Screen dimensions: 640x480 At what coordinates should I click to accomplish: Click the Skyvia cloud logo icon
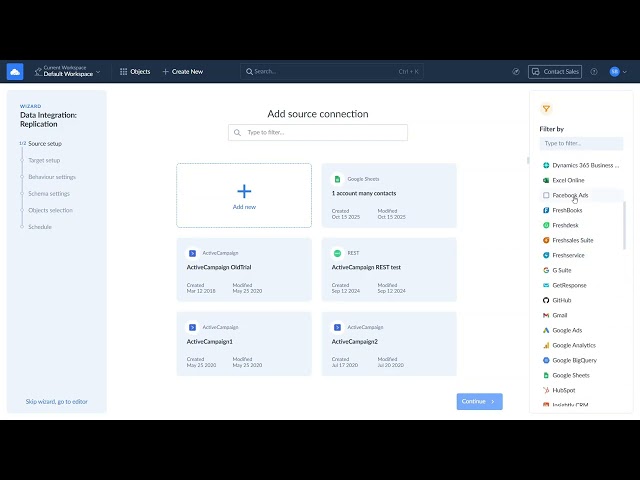point(15,72)
